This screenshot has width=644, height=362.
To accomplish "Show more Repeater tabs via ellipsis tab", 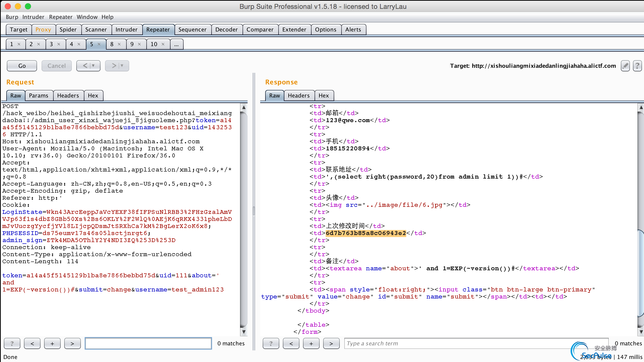I will pyautogui.click(x=176, y=44).
